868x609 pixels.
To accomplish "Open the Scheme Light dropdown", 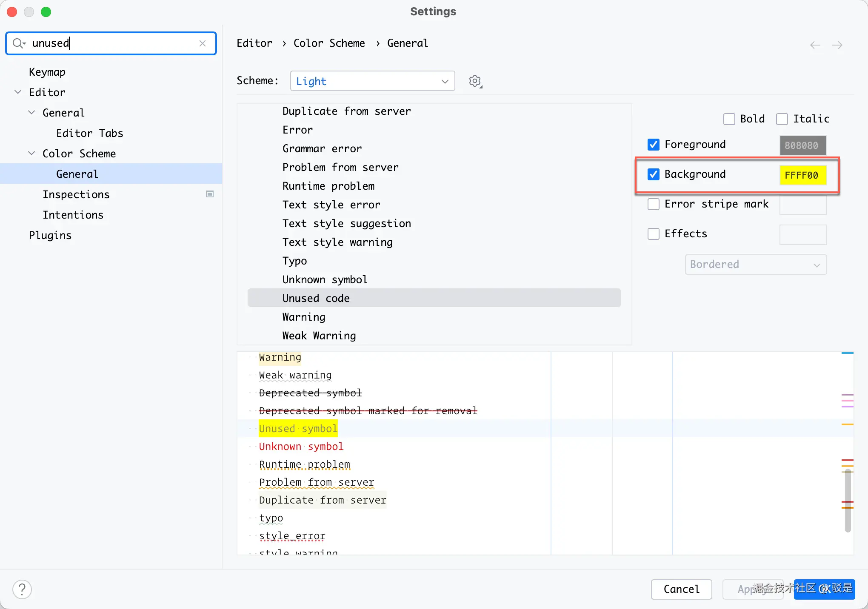I will click(x=372, y=81).
